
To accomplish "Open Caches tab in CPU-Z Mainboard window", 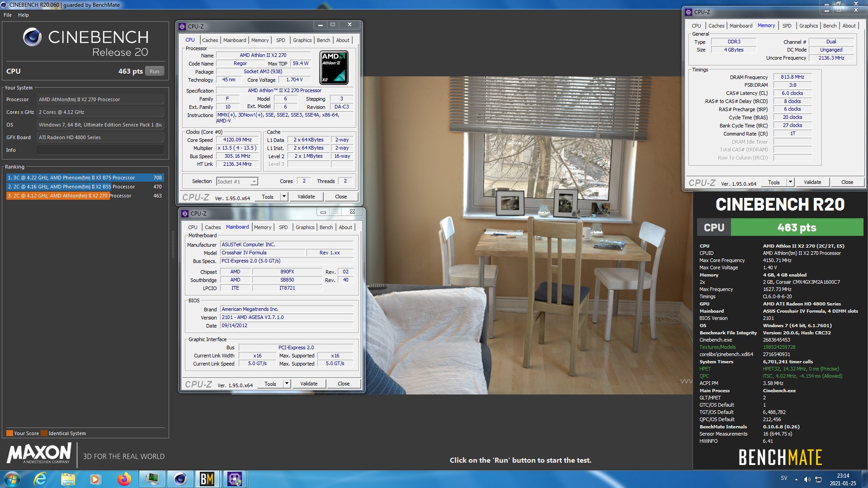I will point(212,227).
